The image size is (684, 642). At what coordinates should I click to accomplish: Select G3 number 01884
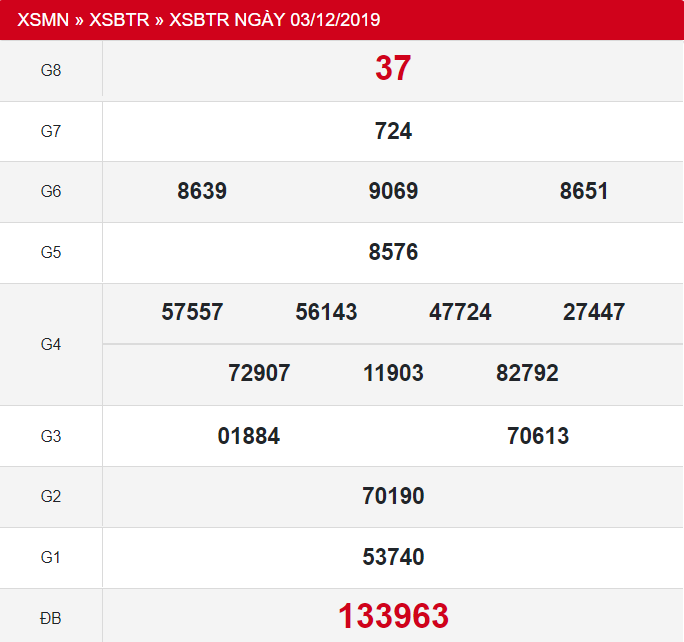pos(248,436)
